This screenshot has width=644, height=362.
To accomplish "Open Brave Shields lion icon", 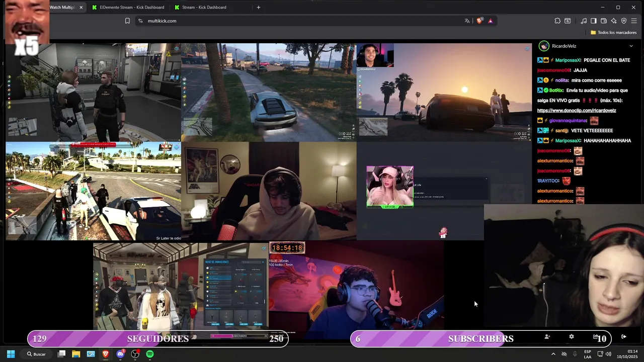I will coord(479,21).
